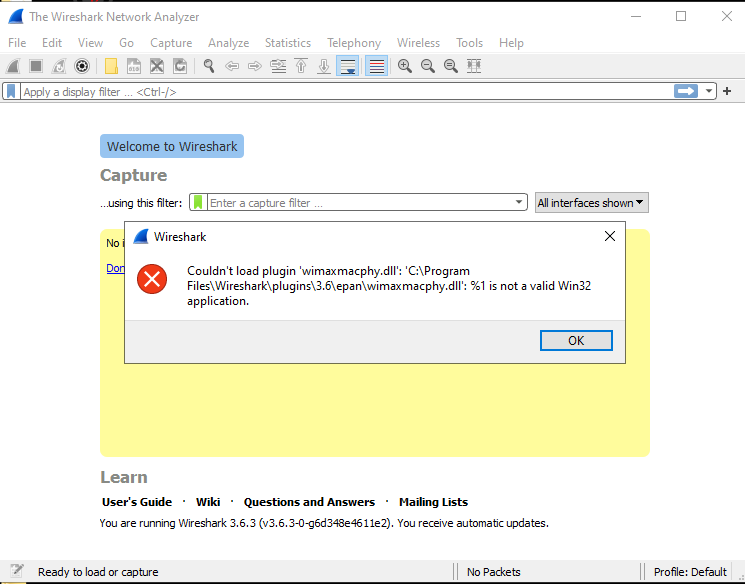The width and height of the screenshot is (745, 584).
Task: Close the Wireshark error dialog
Action: click(x=610, y=236)
